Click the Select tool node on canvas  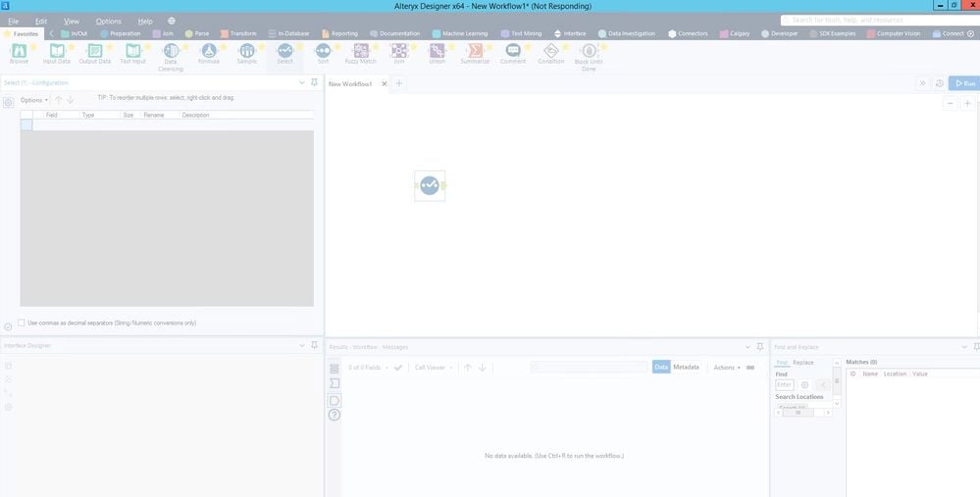coord(430,185)
